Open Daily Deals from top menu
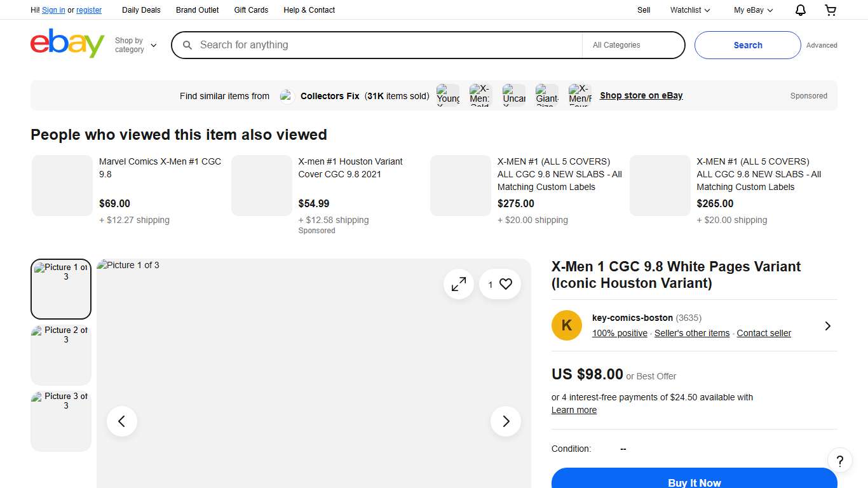 point(141,10)
